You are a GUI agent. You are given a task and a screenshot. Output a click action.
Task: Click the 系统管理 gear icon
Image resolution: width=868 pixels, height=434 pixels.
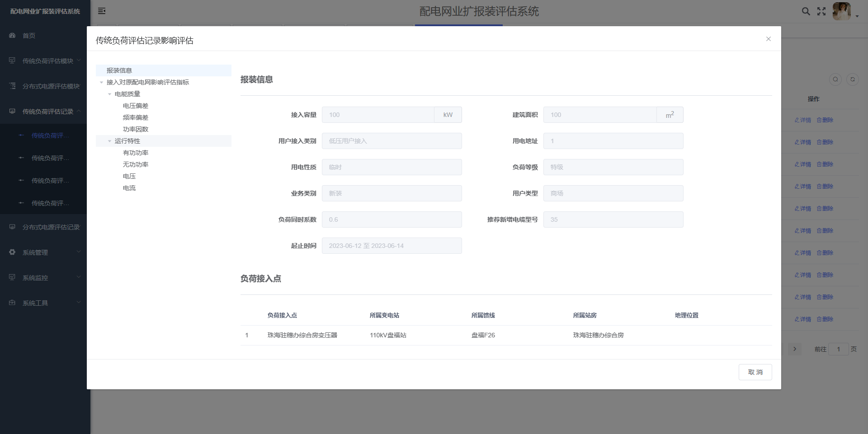click(x=12, y=252)
